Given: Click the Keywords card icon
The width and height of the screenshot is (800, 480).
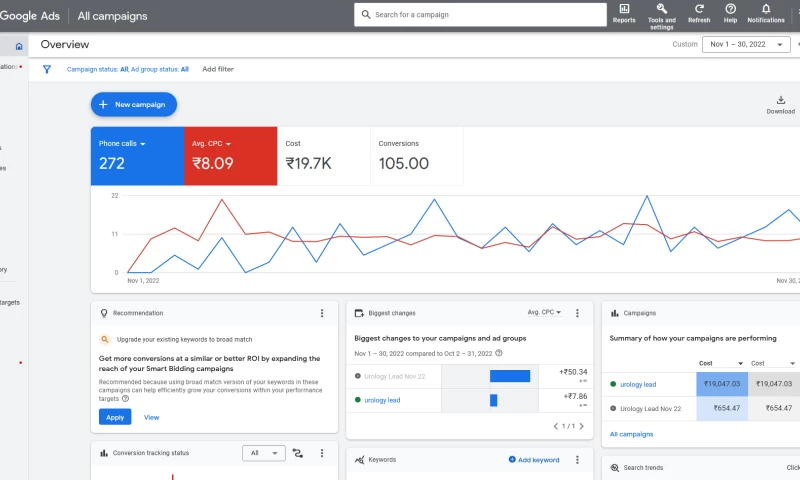Looking at the screenshot, I should pyautogui.click(x=360, y=460).
